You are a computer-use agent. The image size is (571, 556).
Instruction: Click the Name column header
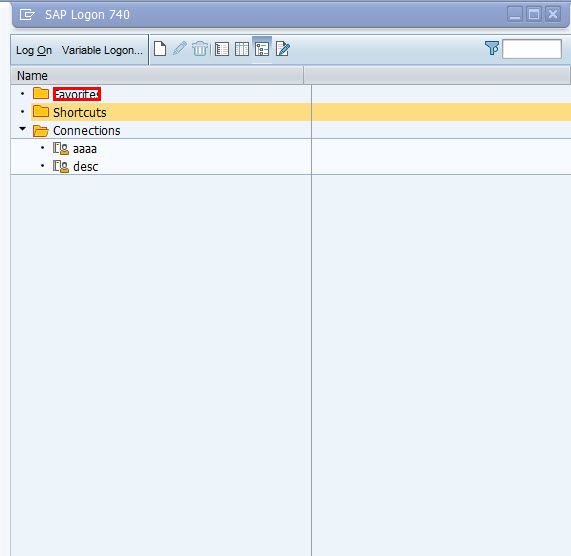click(157, 75)
